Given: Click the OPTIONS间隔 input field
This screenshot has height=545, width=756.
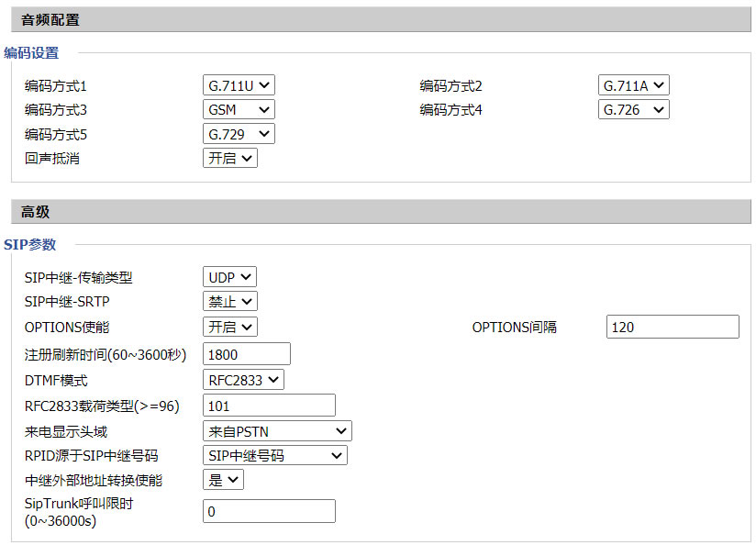Looking at the screenshot, I should tap(672, 327).
